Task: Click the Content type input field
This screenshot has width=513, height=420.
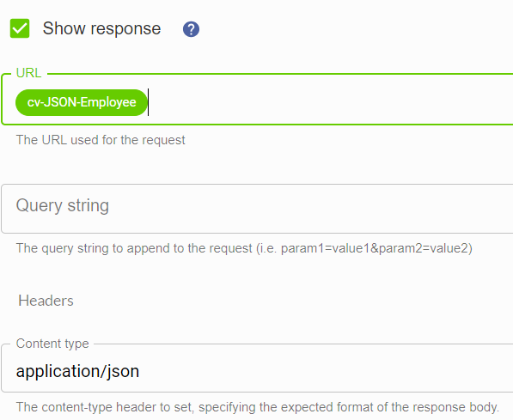Action: tap(257, 370)
